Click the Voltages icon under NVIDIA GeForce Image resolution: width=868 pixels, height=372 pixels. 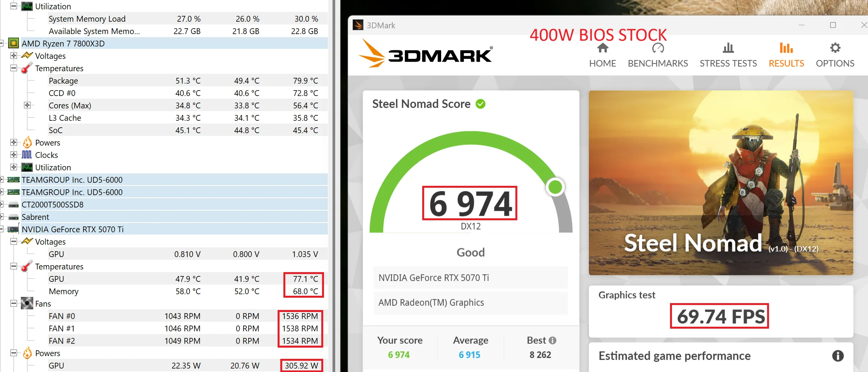pyautogui.click(x=27, y=241)
